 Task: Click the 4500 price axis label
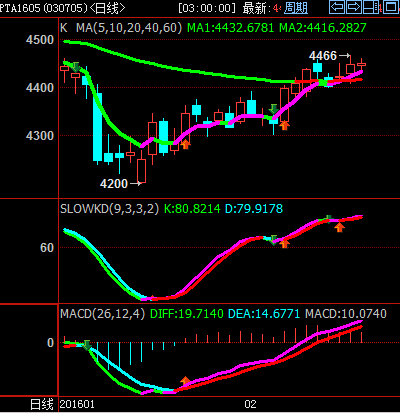40,40
